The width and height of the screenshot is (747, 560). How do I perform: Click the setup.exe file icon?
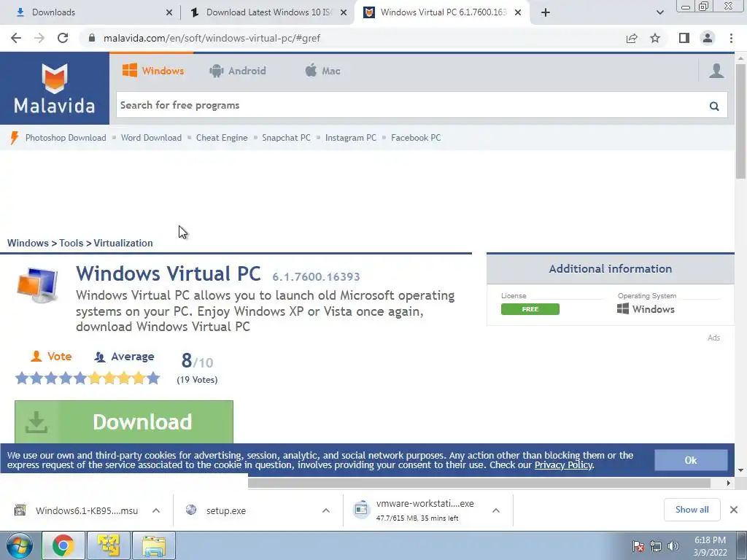pyautogui.click(x=191, y=510)
